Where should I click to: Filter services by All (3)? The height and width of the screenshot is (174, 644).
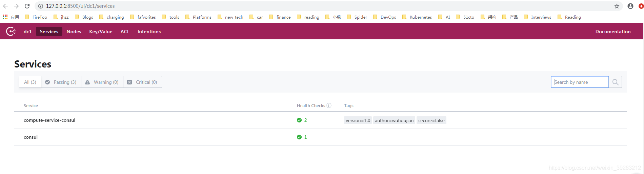click(30, 82)
